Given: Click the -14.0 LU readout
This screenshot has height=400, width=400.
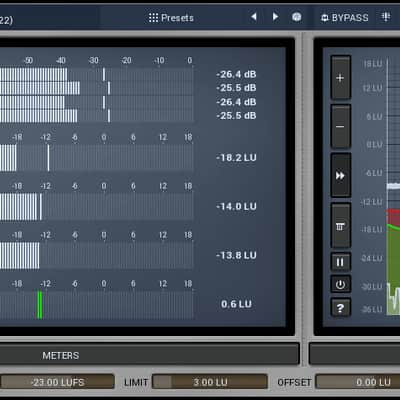Looking at the screenshot, I should [x=236, y=206].
